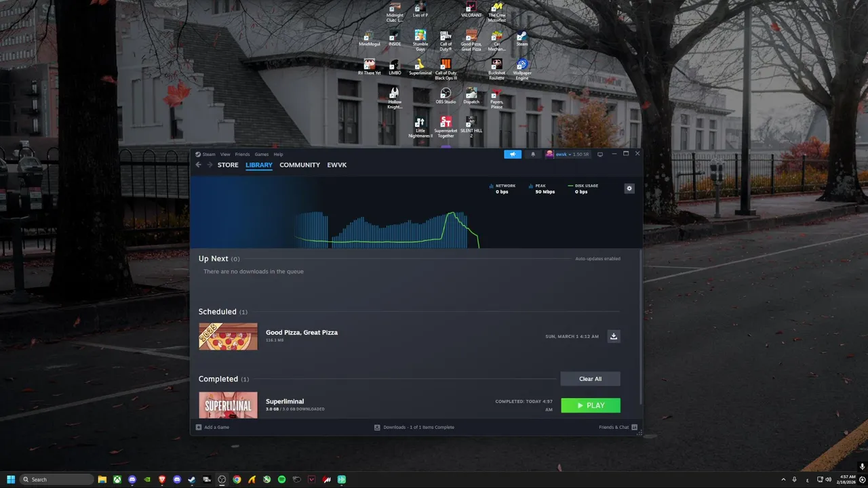Click Clear All completed downloads
The width and height of the screenshot is (868, 488).
(x=590, y=379)
